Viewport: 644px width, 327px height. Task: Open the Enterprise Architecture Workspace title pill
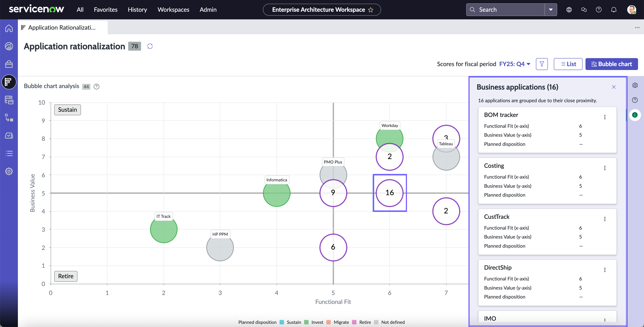click(x=322, y=10)
